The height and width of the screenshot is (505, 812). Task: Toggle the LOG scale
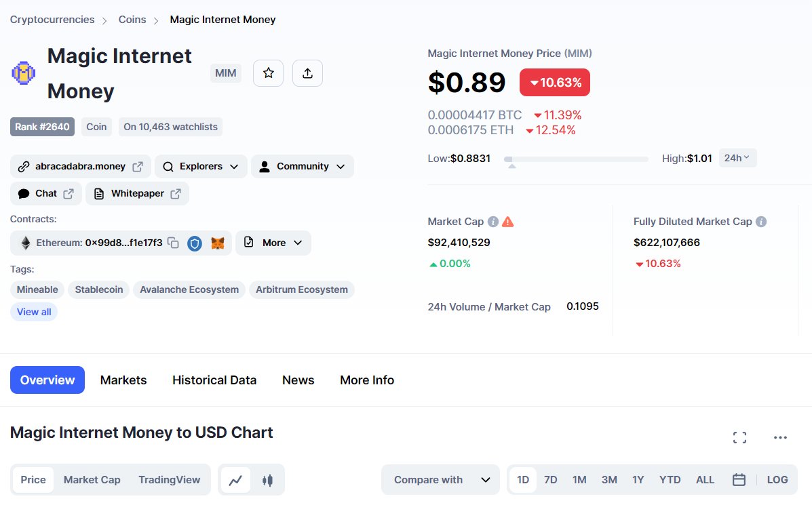777,480
